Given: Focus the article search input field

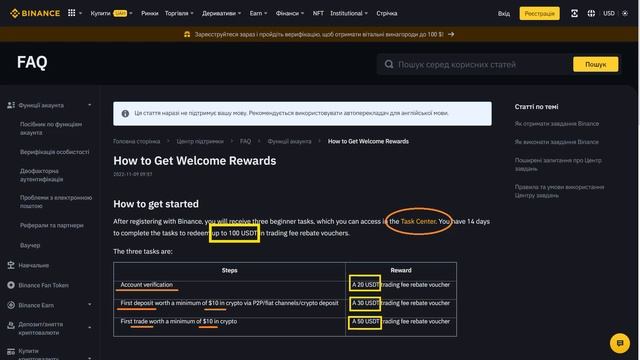Looking at the screenshot, I should [476, 64].
